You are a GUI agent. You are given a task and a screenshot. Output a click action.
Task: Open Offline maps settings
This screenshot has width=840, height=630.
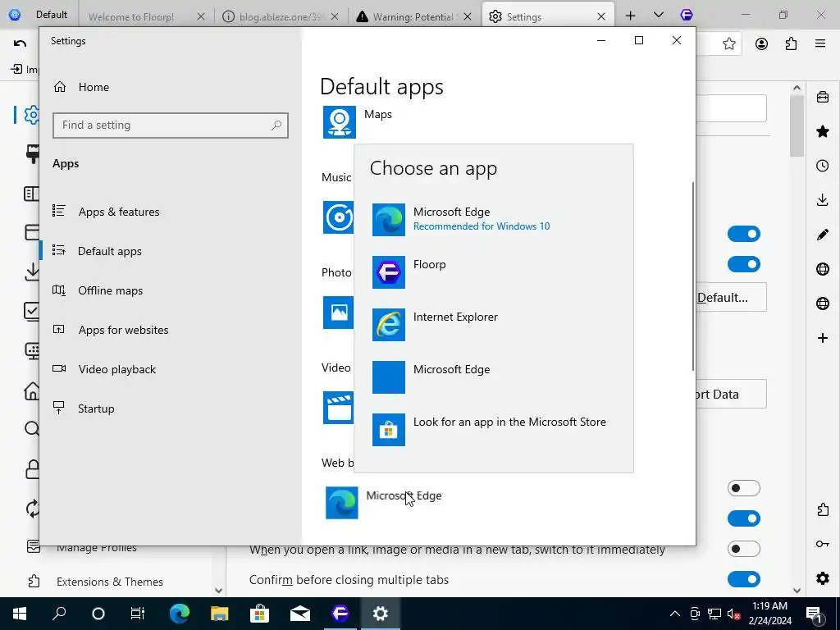tap(98, 290)
